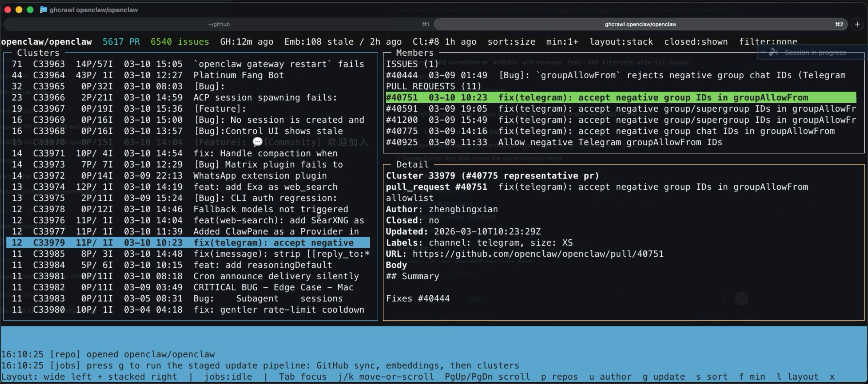Click the yellow minimize window button
This screenshot has width=868, height=384.
19,10
